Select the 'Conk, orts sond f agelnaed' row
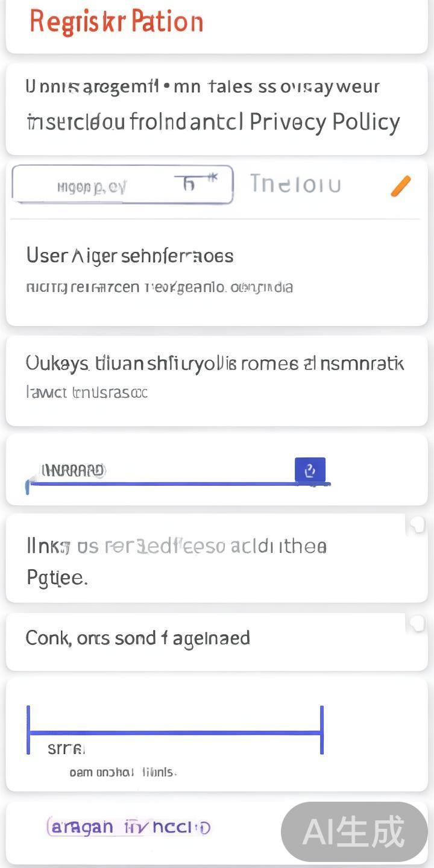The width and height of the screenshot is (434, 868). 137,638
